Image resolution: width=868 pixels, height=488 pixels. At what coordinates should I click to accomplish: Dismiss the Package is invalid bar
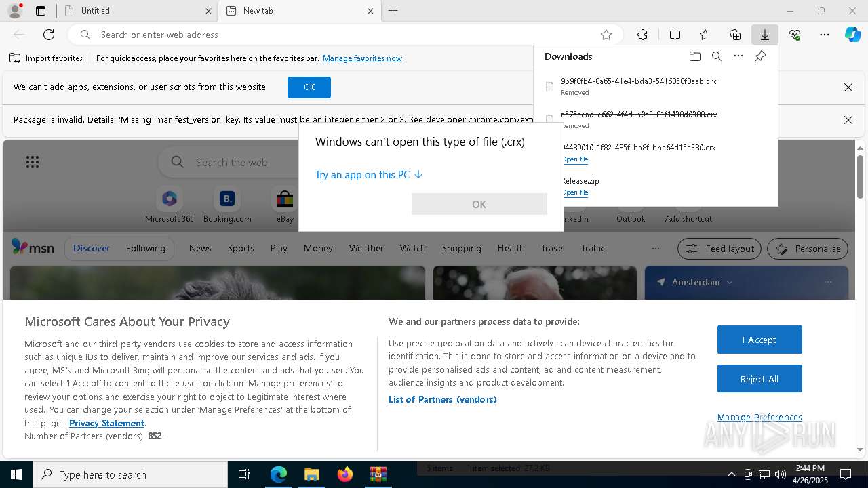pos(848,120)
